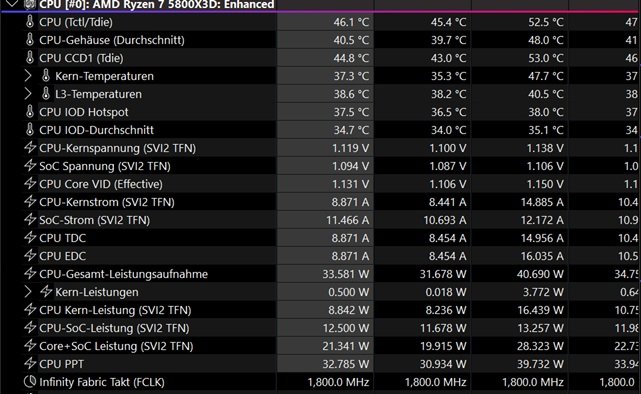Click the 30.934 W minimum value
This screenshot has height=394, width=641.
click(x=443, y=364)
